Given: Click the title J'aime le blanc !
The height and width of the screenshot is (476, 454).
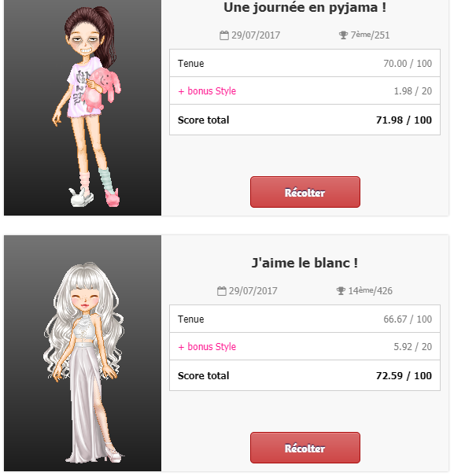Looking at the screenshot, I should [305, 263].
